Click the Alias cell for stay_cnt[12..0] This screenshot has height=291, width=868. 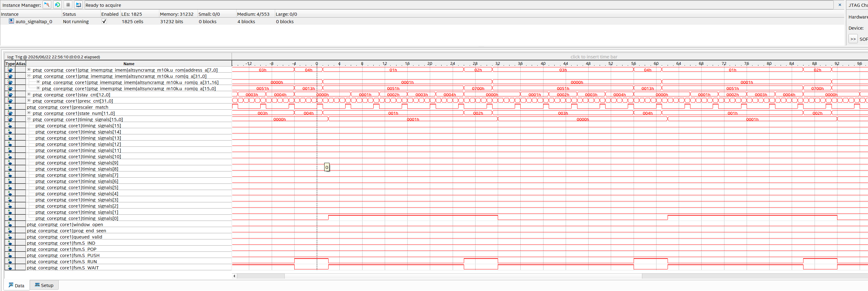tap(21, 95)
